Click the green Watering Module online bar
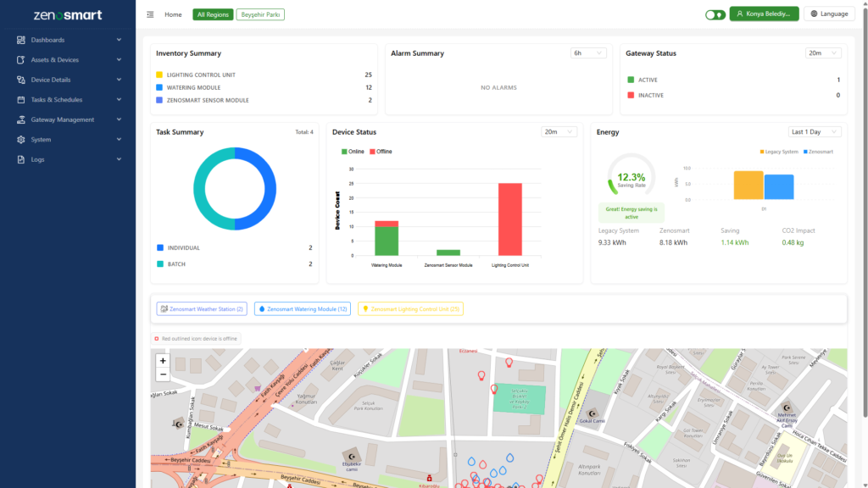Screen dimensions: 868x488 (x=387, y=241)
